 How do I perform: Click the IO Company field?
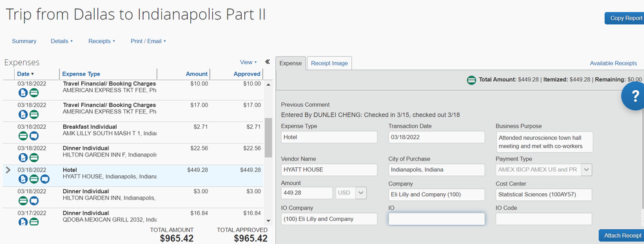(329, 219)
